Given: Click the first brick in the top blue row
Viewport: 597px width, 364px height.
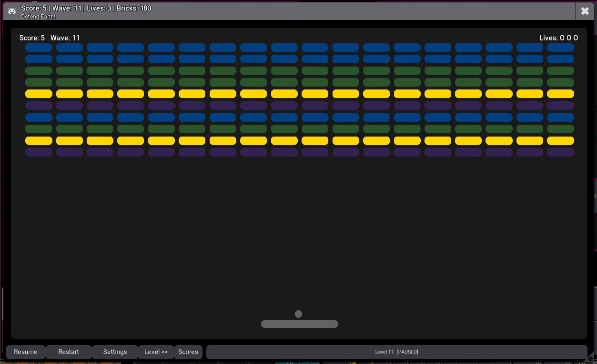Looking at the screenshot, I should pos(39,48).
